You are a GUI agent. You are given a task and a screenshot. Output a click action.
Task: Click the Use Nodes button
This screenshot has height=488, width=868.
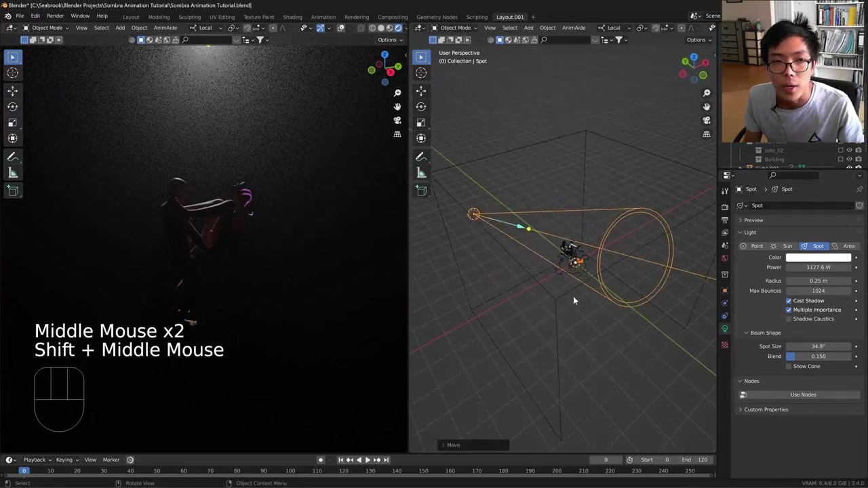[x=803, y=394]
